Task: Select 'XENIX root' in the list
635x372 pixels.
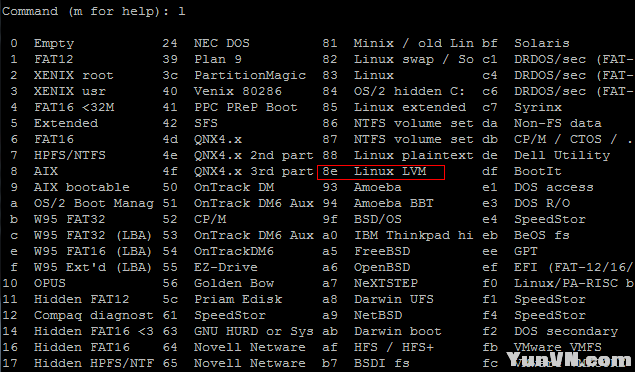Action: coord(74,75)
